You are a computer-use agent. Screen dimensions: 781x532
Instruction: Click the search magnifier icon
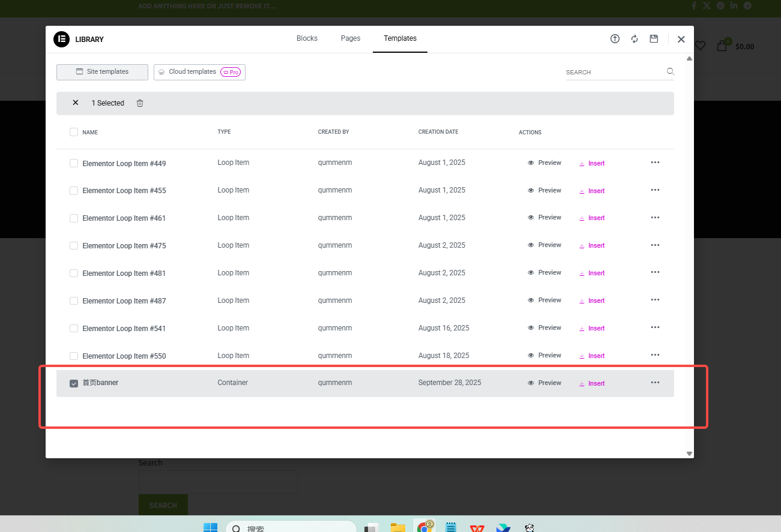[670, 72]
